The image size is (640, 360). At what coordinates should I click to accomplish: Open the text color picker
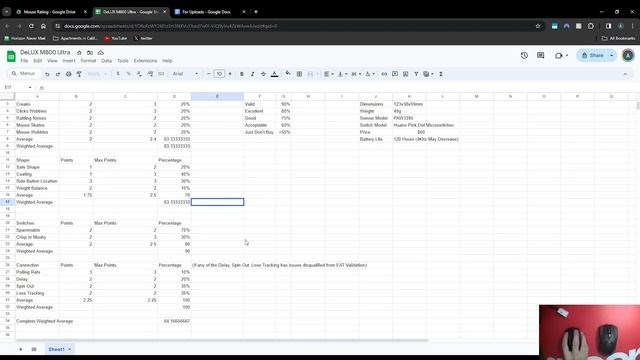point(275,74)
